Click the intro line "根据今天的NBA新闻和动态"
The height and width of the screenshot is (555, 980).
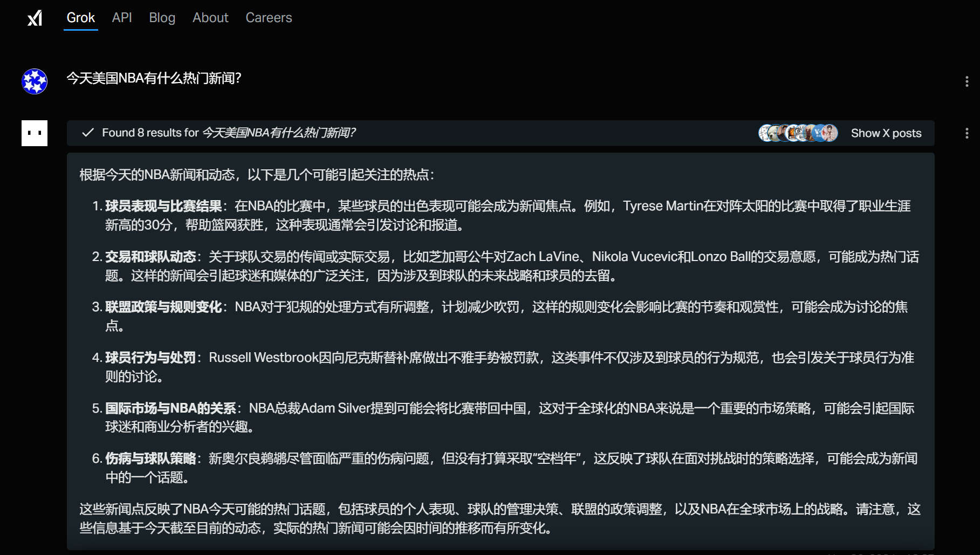coord(257,175)
